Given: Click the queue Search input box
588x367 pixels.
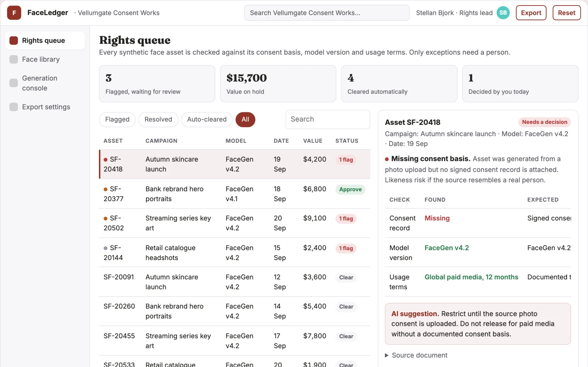Looking at the screenshot, I should [x=328, y=119].
